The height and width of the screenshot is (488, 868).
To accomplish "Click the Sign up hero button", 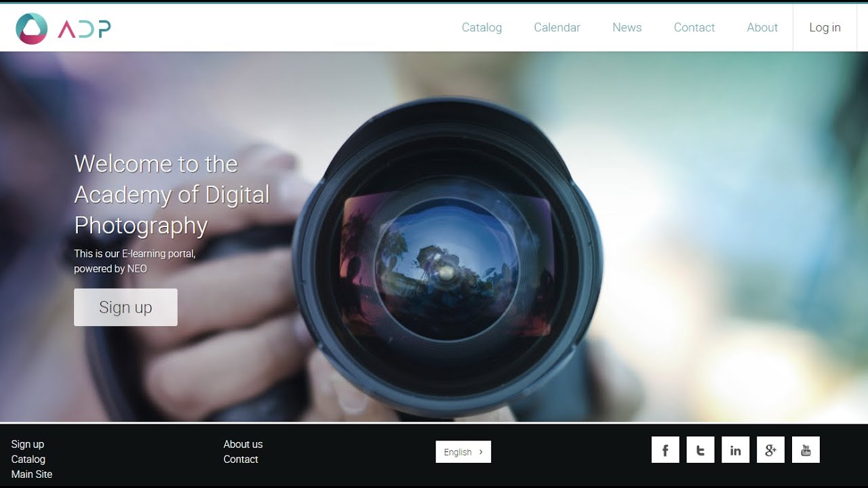I will click(125, 307).
